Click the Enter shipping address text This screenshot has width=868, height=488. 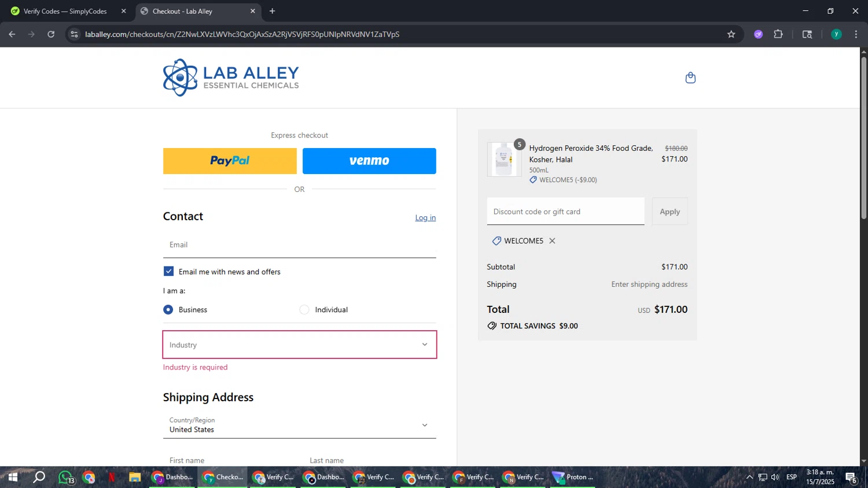(x=649, y=284)
